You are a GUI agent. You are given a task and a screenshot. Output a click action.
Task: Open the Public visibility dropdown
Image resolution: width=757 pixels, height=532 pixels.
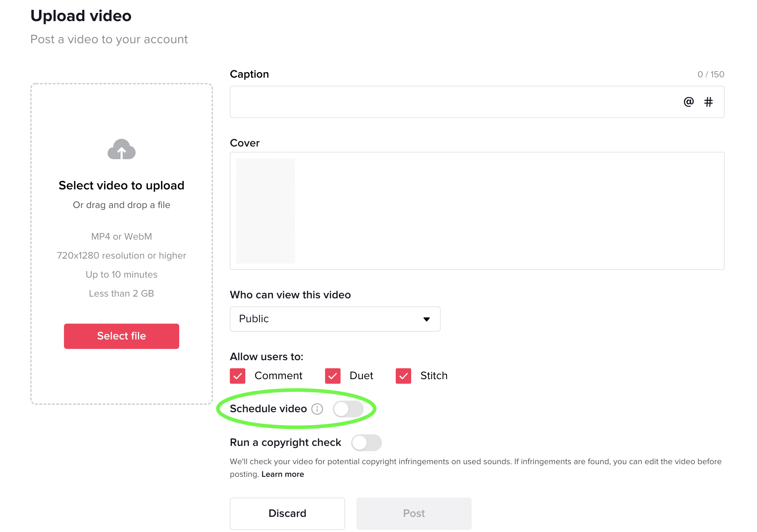335,319
